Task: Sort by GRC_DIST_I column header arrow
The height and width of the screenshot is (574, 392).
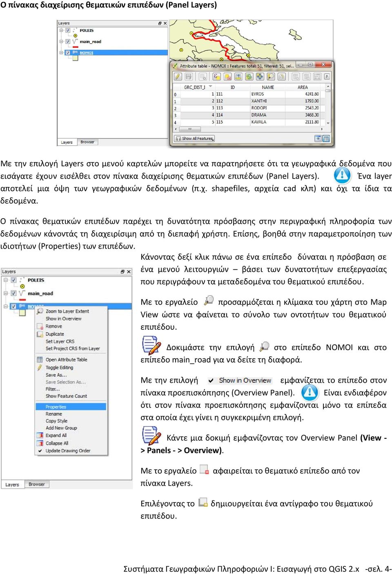Action: click(x=210, y=86)
